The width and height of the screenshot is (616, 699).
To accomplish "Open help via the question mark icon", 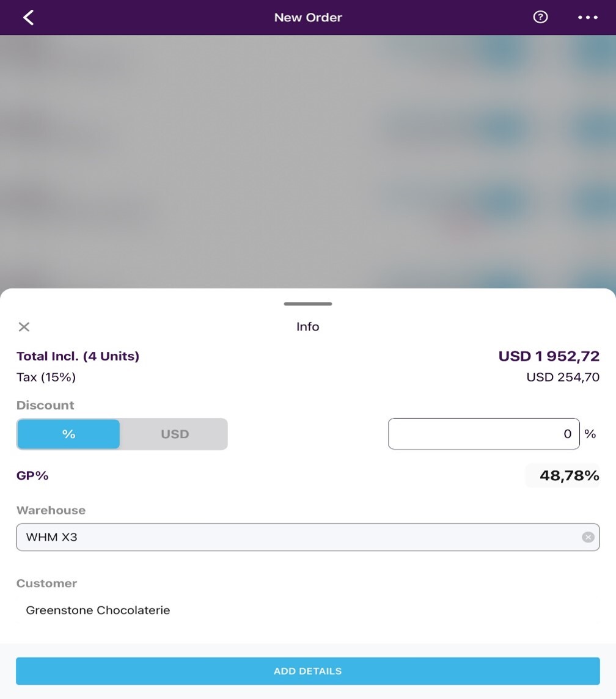I will [540, 17].
